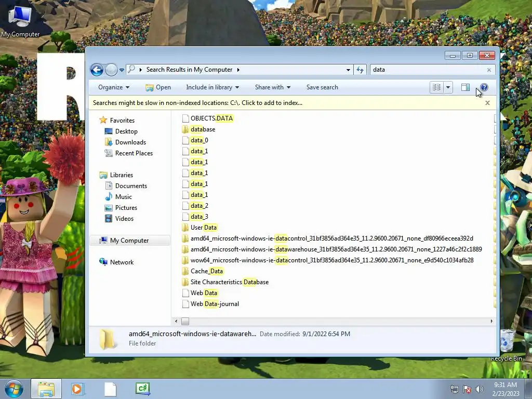The height and width of the screenshot is (399, 532).
Task: Select the wow64 ie-datacontrol folder
Action: (328, 260)
